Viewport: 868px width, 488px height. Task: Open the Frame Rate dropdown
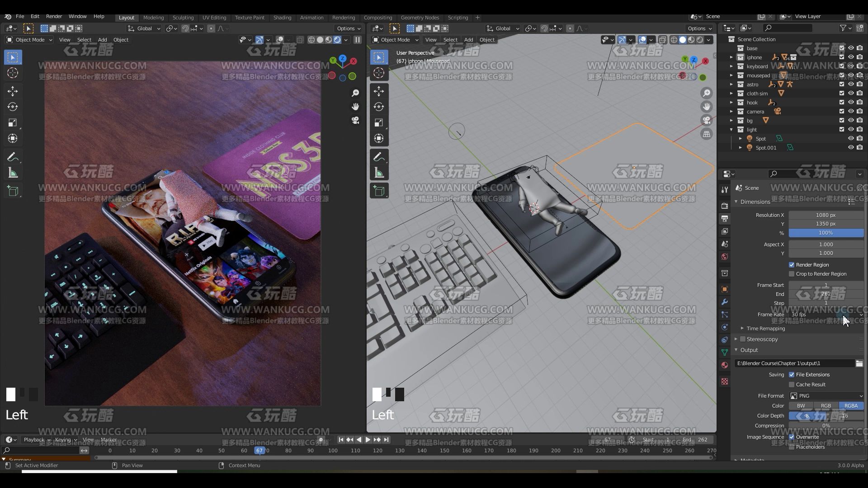click(x=826, y=314)
